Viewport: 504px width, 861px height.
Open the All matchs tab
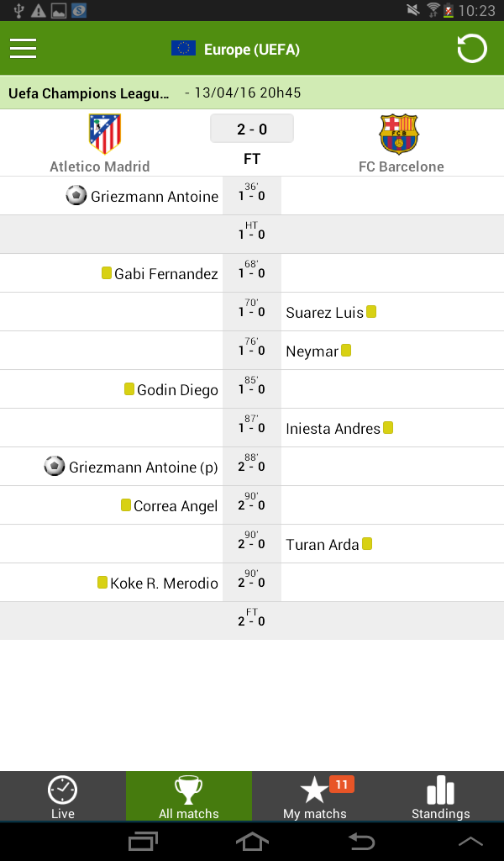[x=189, y=796]
